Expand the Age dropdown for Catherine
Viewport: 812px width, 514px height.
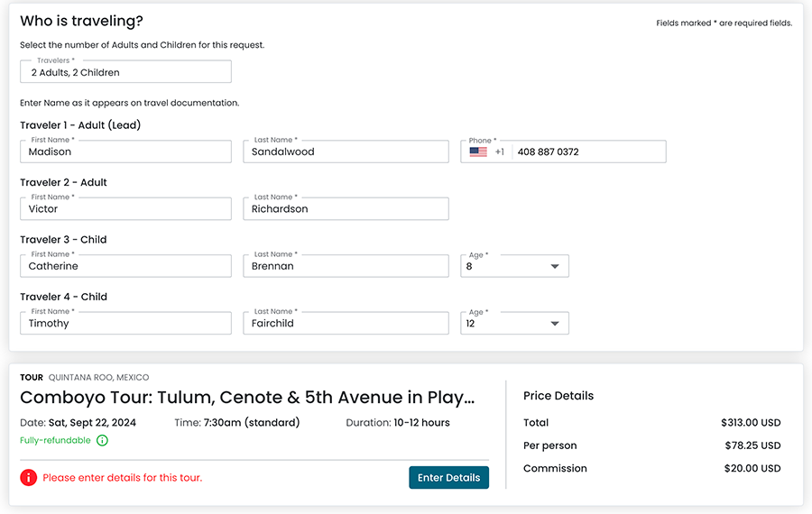pyautogui.click(x=554, y=267)
